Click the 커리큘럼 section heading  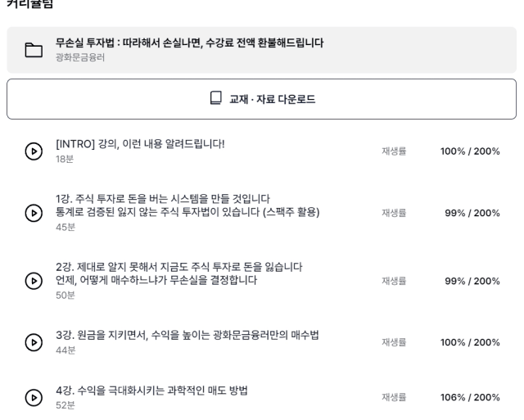(30, 4)
